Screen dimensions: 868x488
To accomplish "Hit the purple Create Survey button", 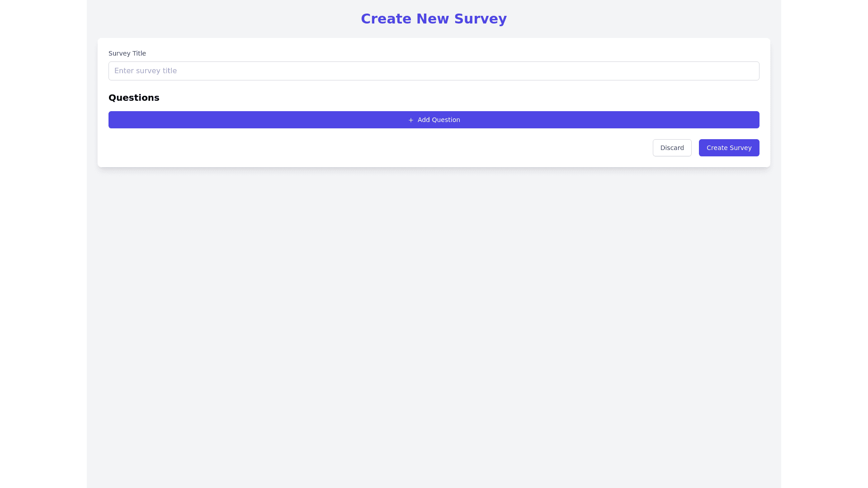I will [x=729, y=147].
